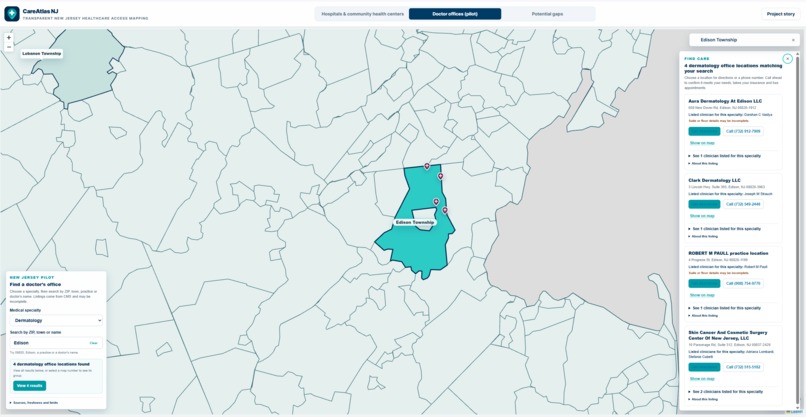Select the Doctor offices (pilot) tab

click(x=455, y=14)
